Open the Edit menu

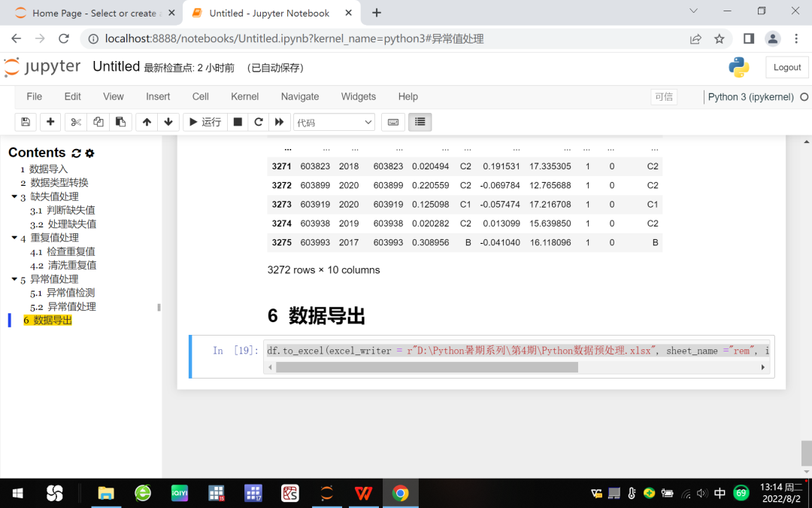click(72, 96)
